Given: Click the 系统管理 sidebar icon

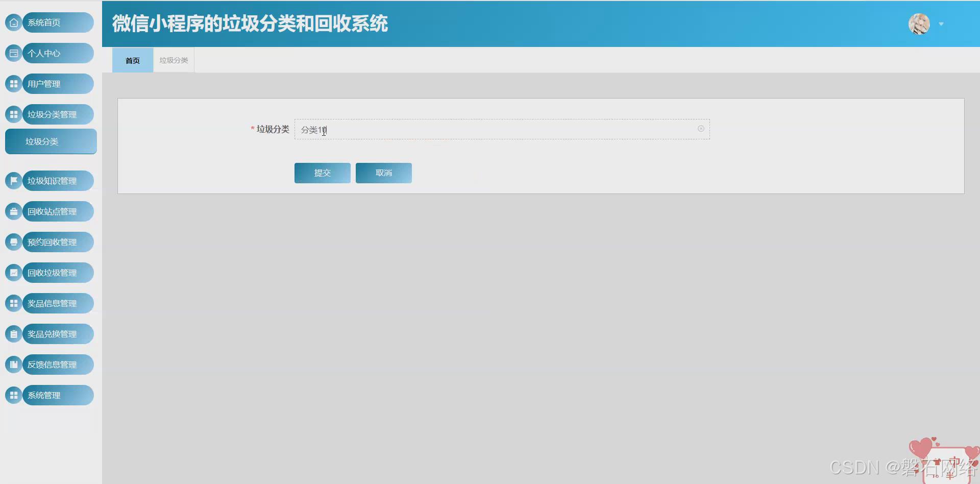Looking at the screenshot, I should click(13, 395).
